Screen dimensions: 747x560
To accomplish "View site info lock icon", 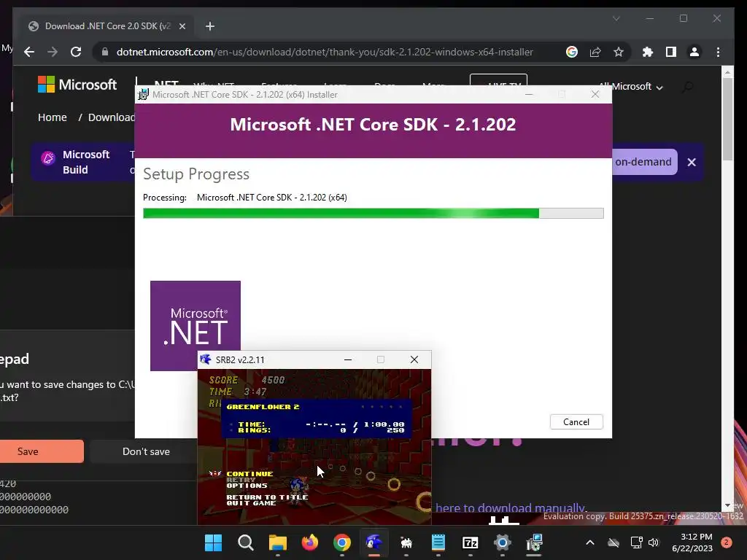I will pyautogui.click(x=105, y=52).
